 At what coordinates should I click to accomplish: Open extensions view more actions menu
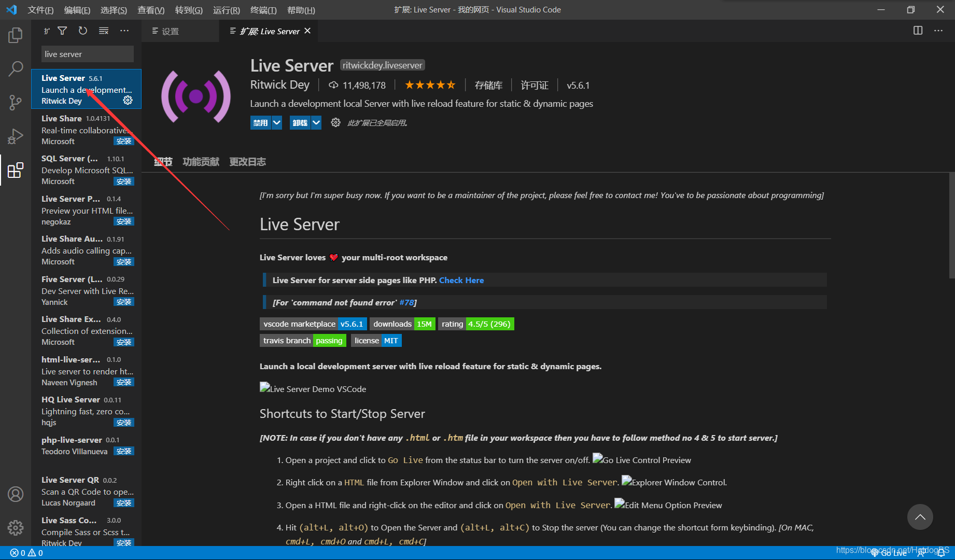tap(124, 31)
